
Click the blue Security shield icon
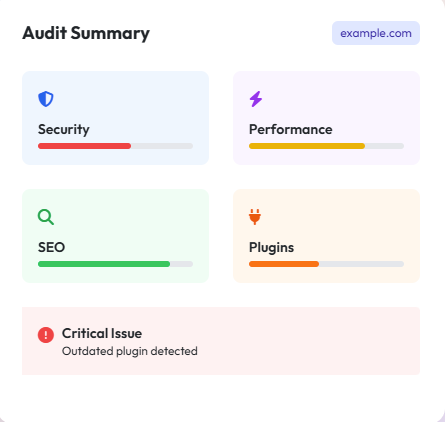pos(46,99)
